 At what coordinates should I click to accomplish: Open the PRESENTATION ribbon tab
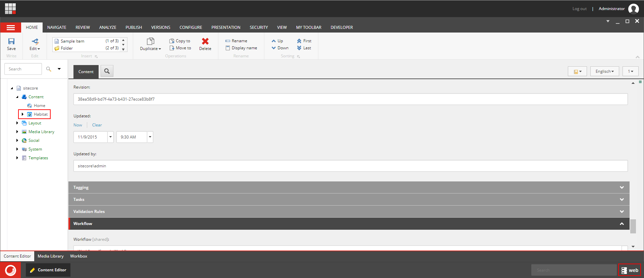click(x=226, y=27)
